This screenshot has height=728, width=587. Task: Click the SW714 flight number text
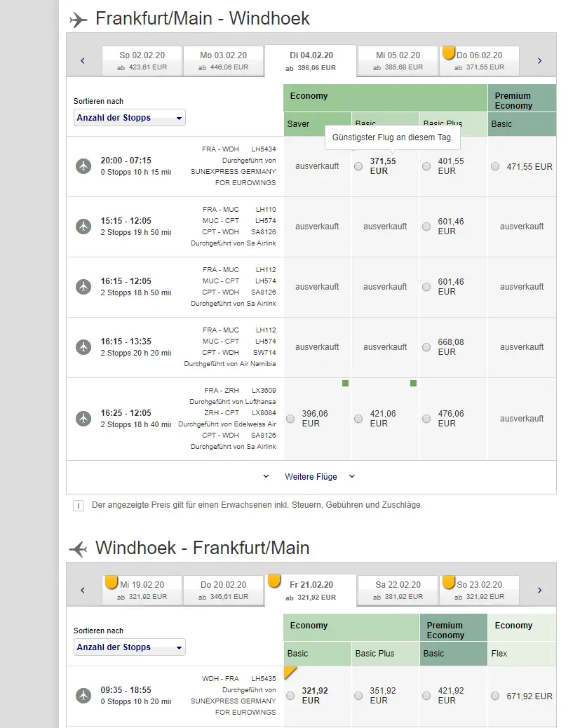264,352
